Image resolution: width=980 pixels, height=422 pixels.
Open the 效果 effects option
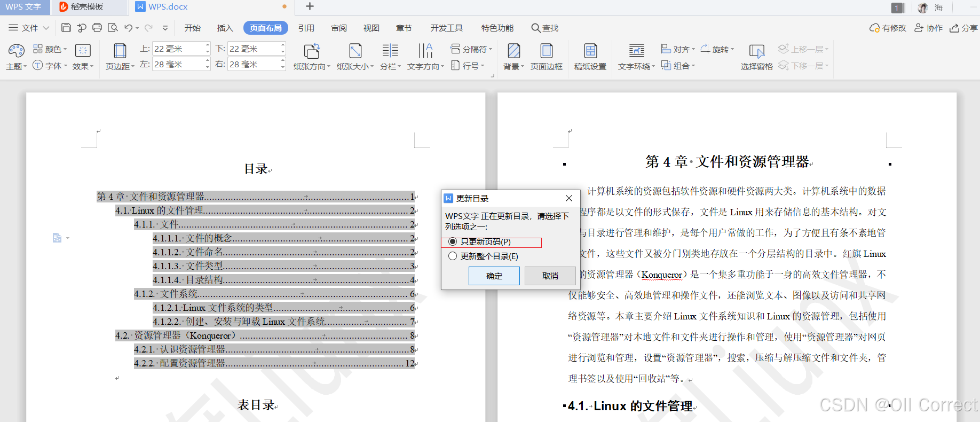[83, 57]
